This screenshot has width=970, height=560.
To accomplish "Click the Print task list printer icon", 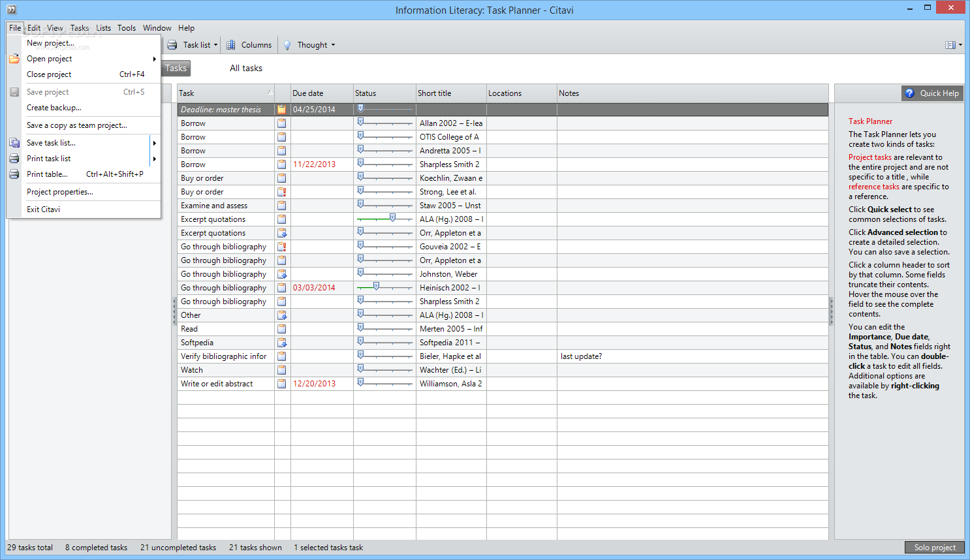I will tap(14, 159).
